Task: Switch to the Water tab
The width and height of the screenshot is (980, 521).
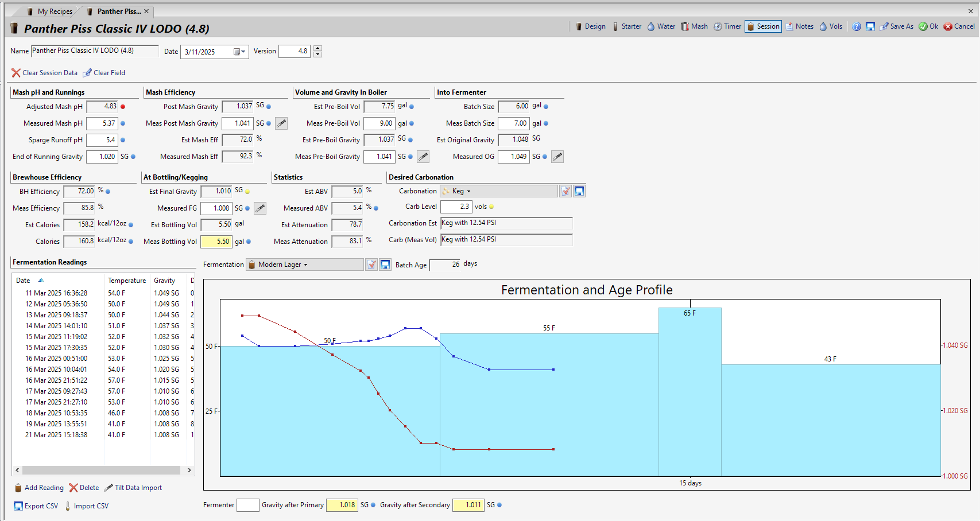Action: coord(661,26)
